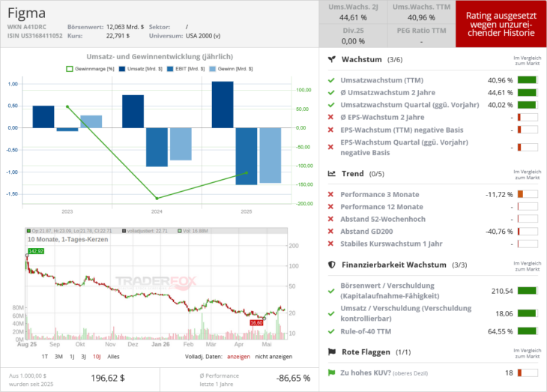Open the Umsatzwachstum (TTM) metric label
The height and width of the screenshot is (392, 547).
click(x=381, y=80)
